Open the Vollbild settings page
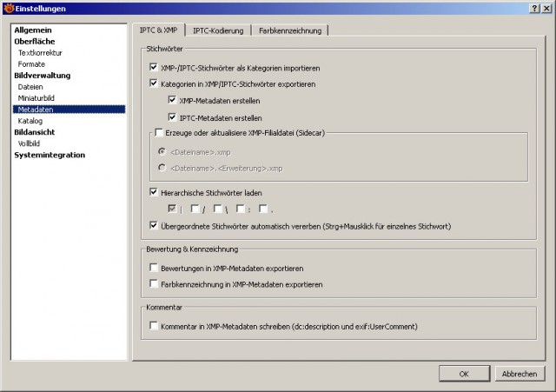The height and width of the screenshot is (392, 556). 29,143
